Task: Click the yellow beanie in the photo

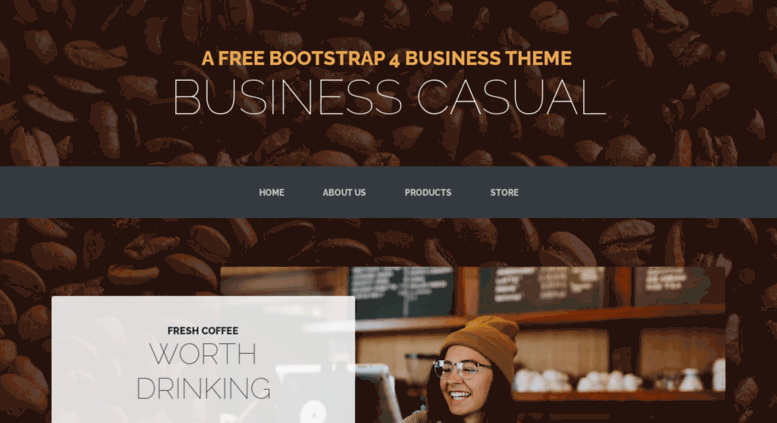Action: coord(481,344)
